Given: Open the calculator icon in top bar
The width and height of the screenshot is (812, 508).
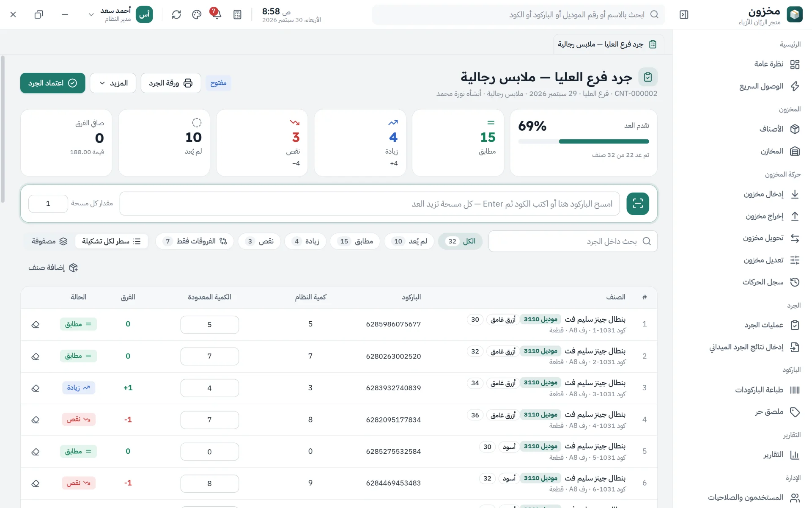Looking at the screenshot, I should point(237,15).
